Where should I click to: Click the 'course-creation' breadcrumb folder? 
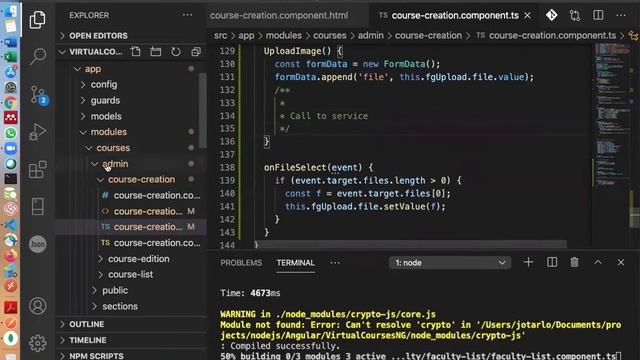pos(428,36)
